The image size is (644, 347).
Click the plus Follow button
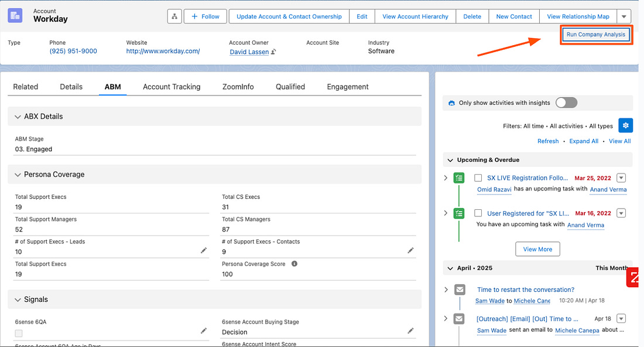click(205, 16)
